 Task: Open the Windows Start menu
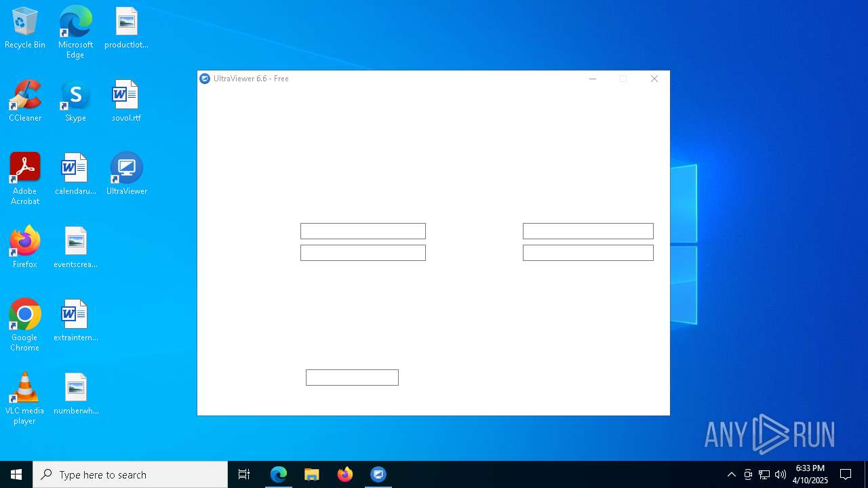coord(16,474)
